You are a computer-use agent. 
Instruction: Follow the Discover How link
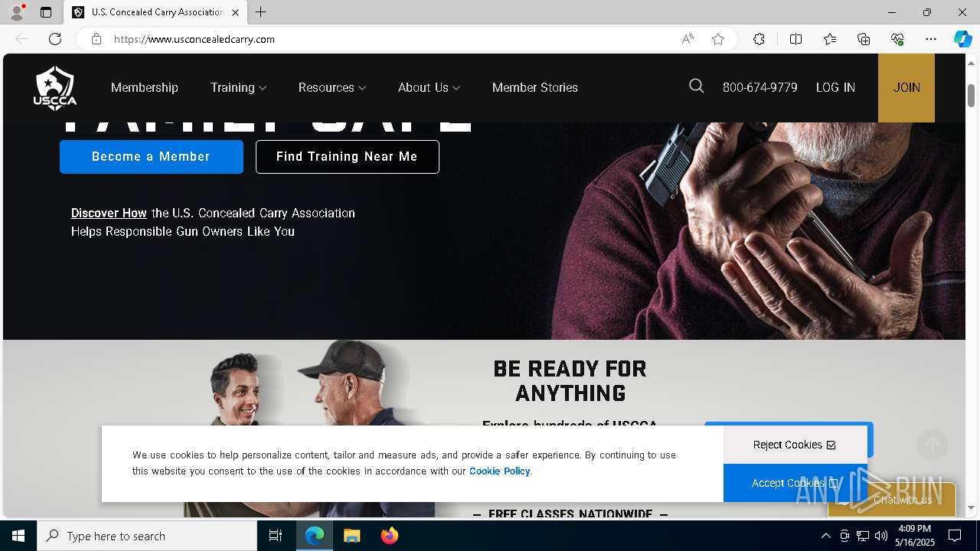coord(109,213)
